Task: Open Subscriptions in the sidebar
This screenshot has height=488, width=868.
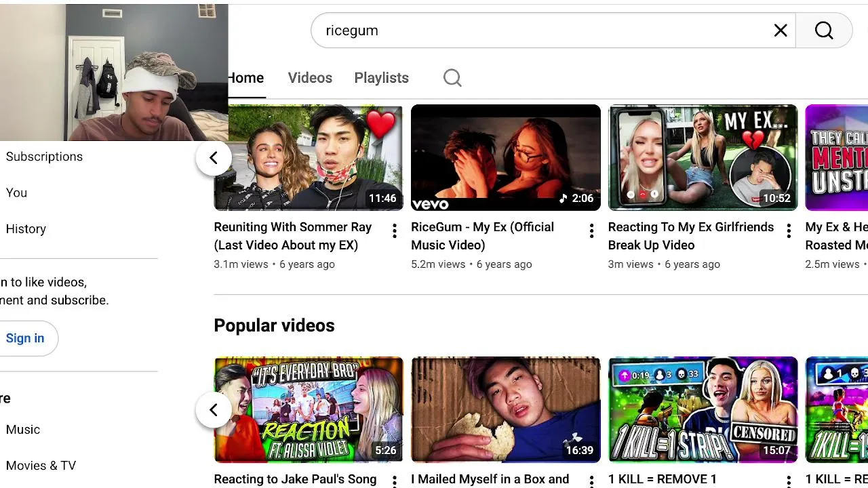Action: coord(44,157)
